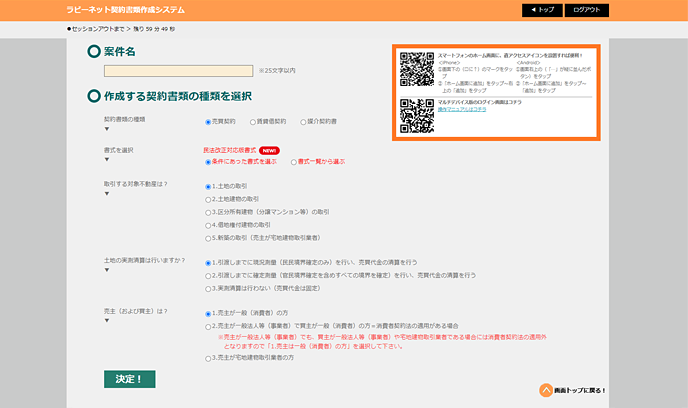The height and width of the screenshot is (408, 688).
Task: Choose 3.区分所有建物の取引 radio button
Action: click(x=208, y=212)
